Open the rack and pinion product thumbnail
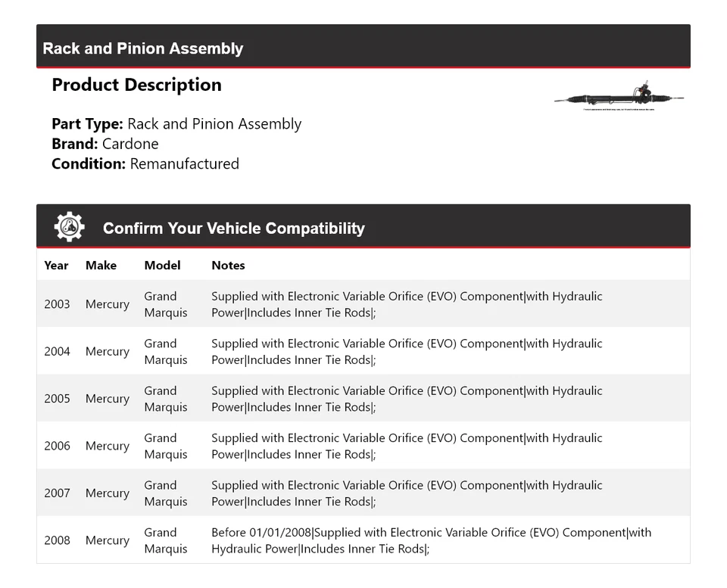Image resolution: width=727 pixels, height=588 pixels. (x=619, y=98)
